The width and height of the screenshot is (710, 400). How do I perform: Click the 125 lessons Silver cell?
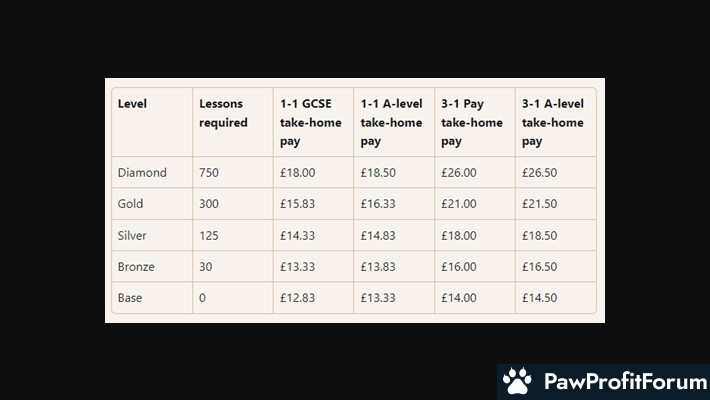pyautogui.click(x=209, y=235)
